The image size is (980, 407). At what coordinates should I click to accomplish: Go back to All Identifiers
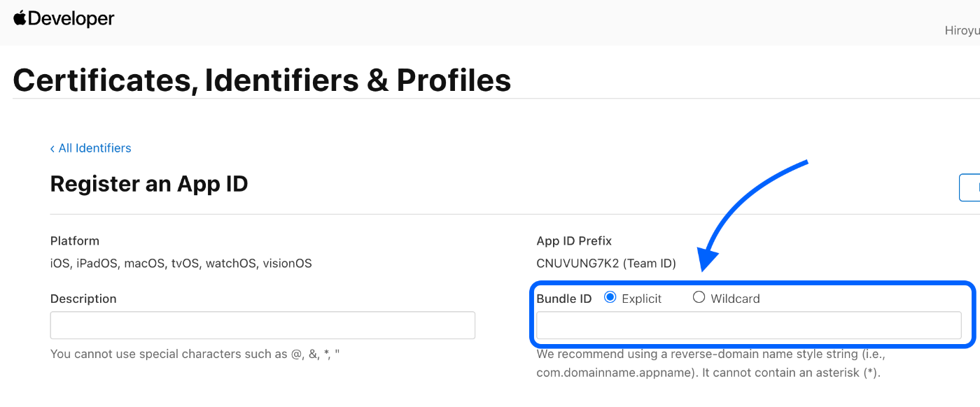click(x=94, y=148)
